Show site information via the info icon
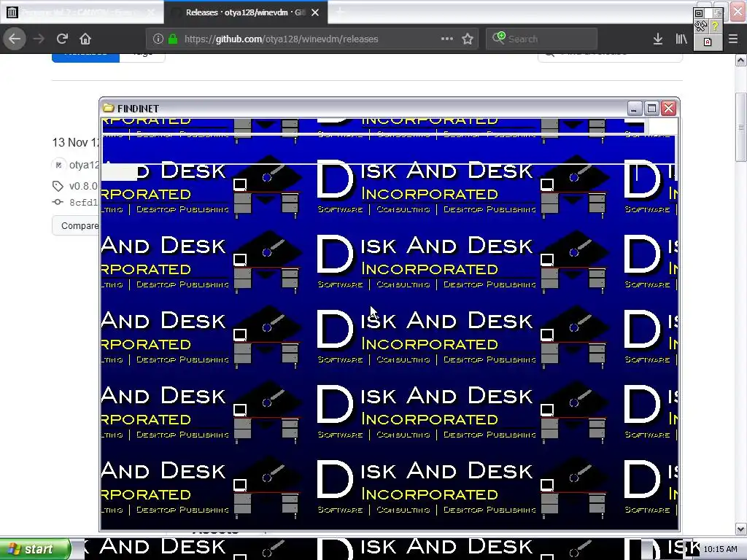The width and height of the screenshot is (747, 560). point(158,39)
